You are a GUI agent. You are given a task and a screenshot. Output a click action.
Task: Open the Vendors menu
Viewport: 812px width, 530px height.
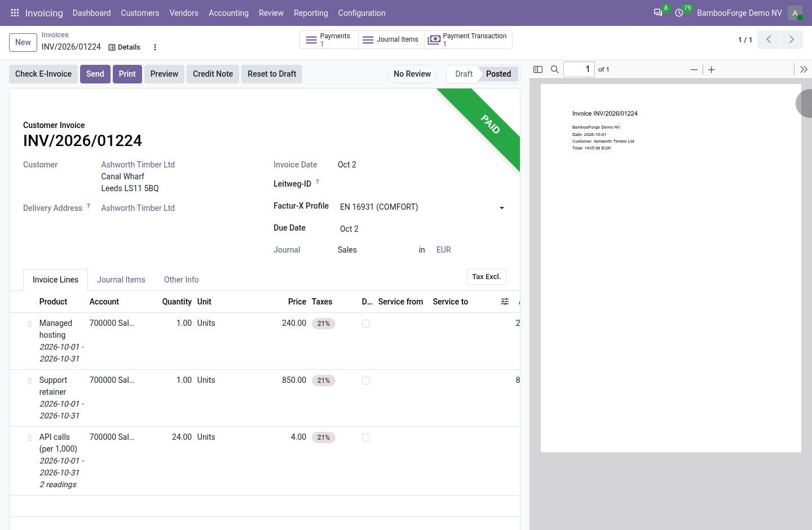point(184,13)
